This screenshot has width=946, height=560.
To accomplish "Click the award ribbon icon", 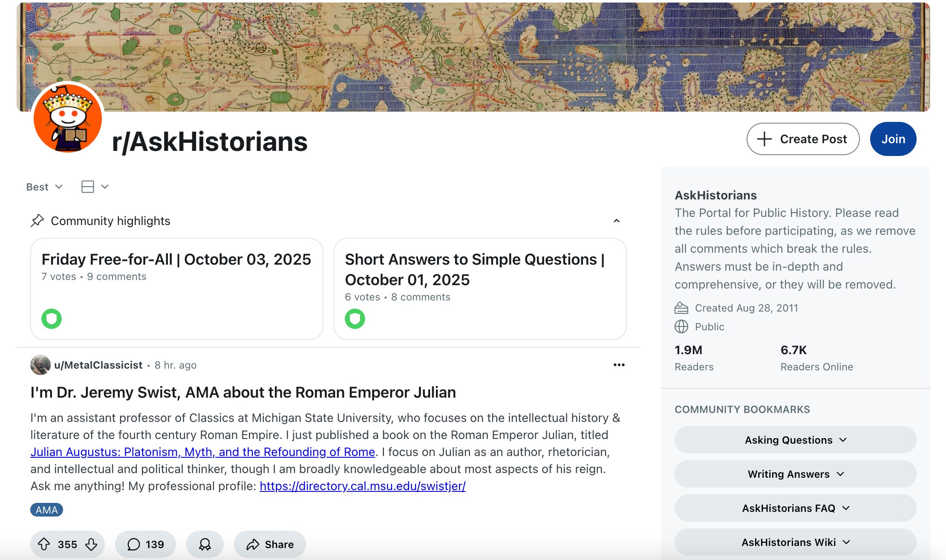I will pyautogui.click(x=205, y=544).
